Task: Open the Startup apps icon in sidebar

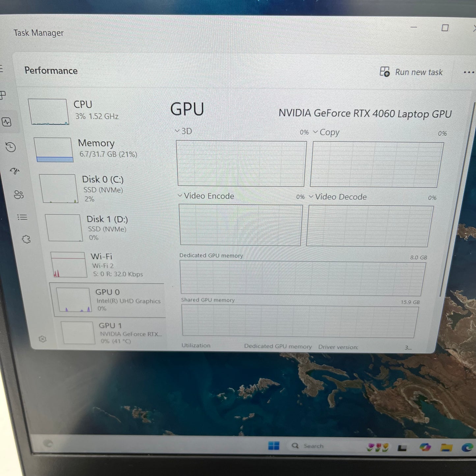Action: [15, 171]
